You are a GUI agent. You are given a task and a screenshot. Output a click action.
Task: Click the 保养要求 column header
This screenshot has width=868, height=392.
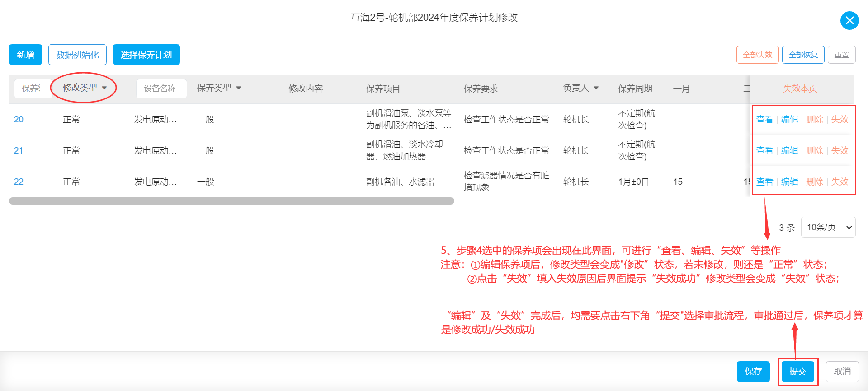(x=481, y=89)
